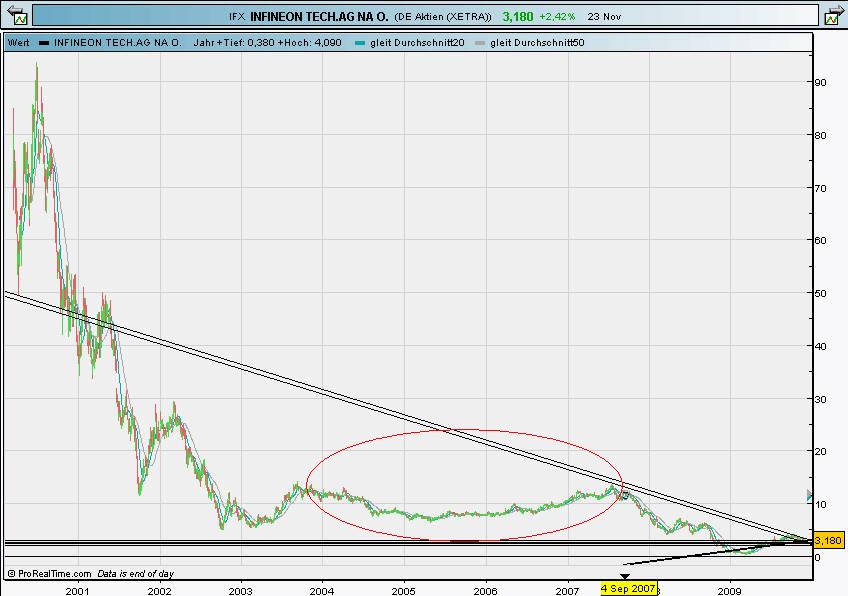Click the 2009 label on time axis
The height and width of the screenshot is (596, 848).
tap(730, 591)
